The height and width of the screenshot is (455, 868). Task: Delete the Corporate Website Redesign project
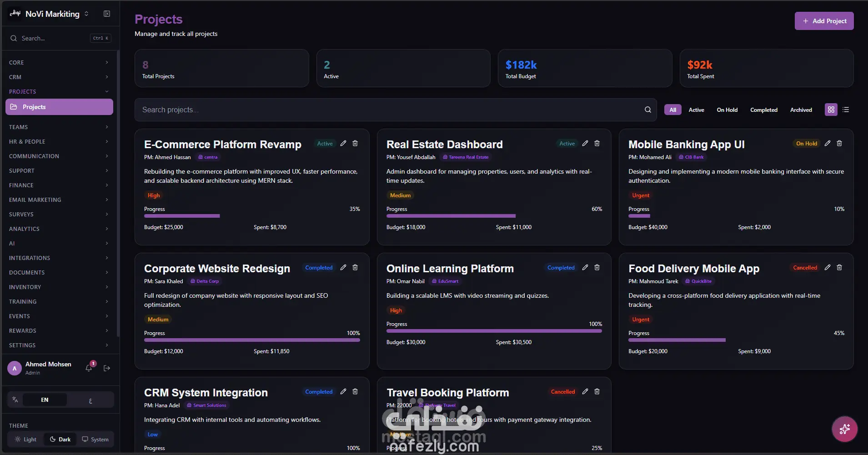tap(355, 267)
